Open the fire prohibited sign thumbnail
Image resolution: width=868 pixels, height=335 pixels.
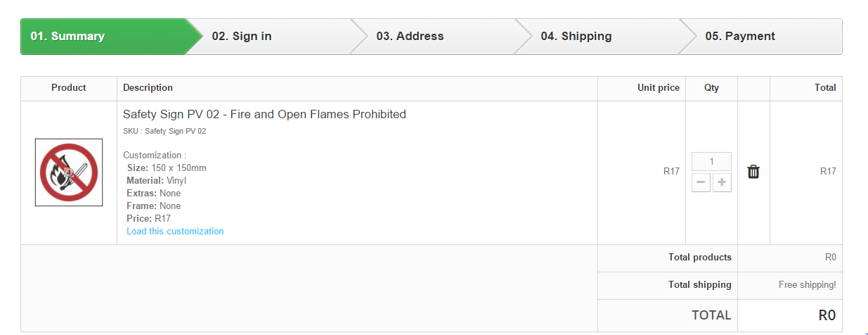(69, 172)
